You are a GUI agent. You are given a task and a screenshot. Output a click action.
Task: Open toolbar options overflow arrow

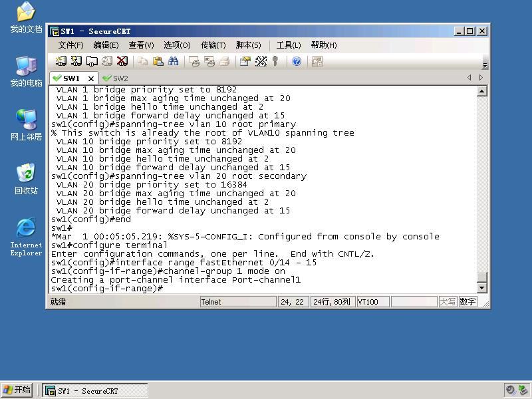(485, 65)
